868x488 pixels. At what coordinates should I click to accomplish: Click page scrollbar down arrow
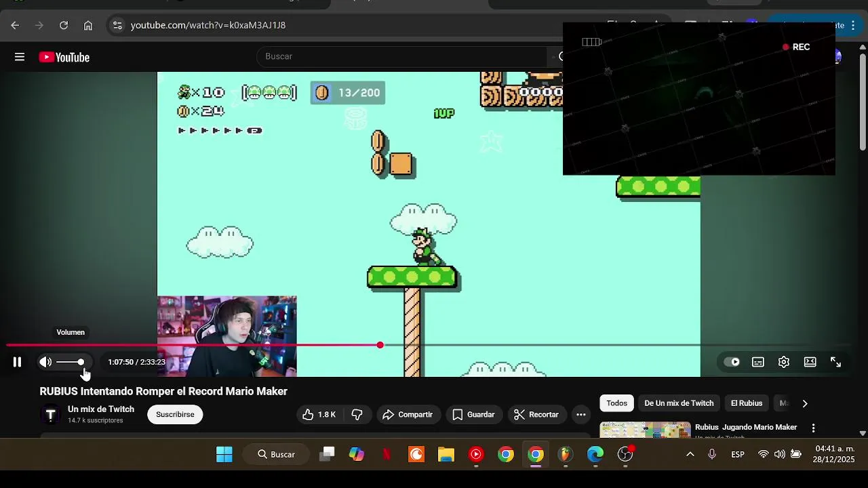(x=863, y=433)
